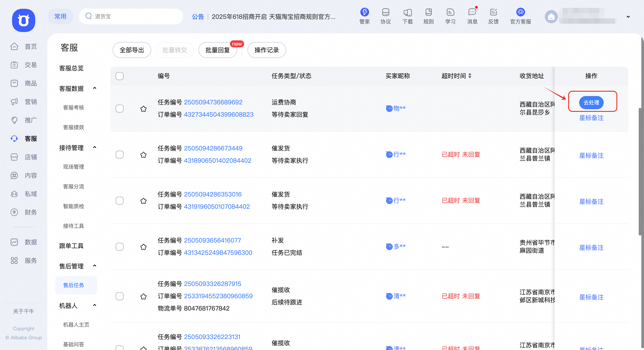644x350 pixels.
Task: Star task 2505093656416077
Action: coord(143,247)
